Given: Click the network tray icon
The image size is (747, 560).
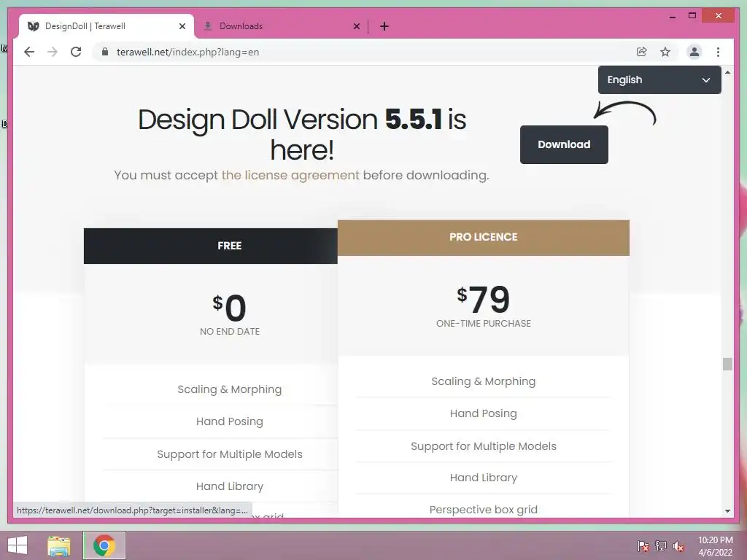Looking at the screenshot, I should tap(661, 545).
